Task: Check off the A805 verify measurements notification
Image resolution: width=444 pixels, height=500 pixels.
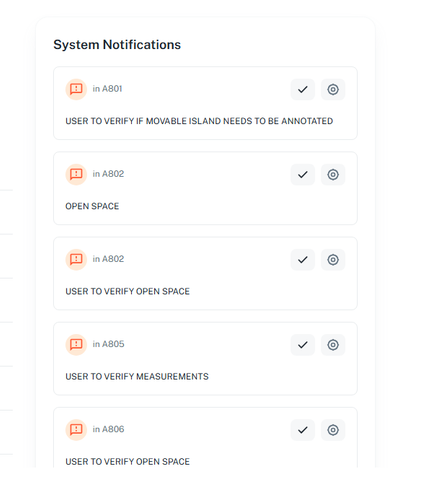Action: point(303,345)
